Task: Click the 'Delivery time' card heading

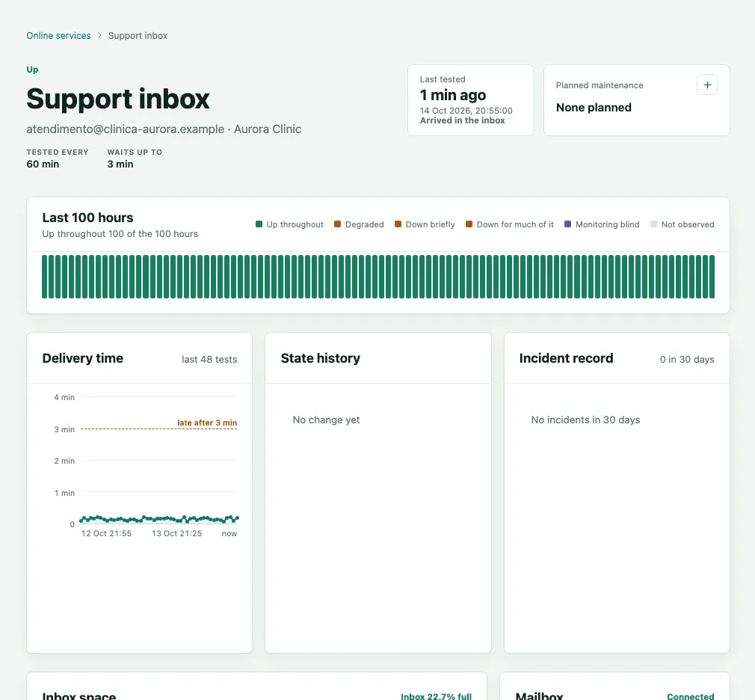Action: 83,358
